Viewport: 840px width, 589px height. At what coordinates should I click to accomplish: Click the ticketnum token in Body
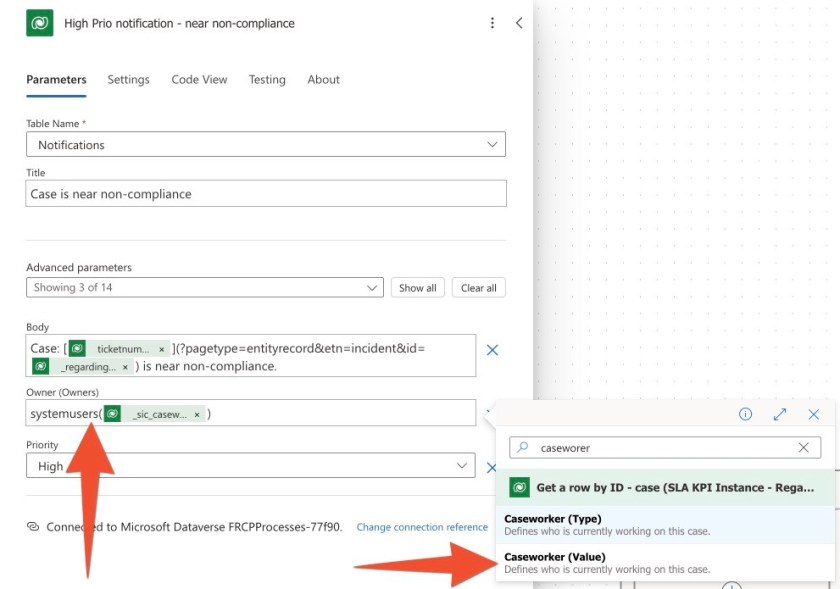point(119,349)
